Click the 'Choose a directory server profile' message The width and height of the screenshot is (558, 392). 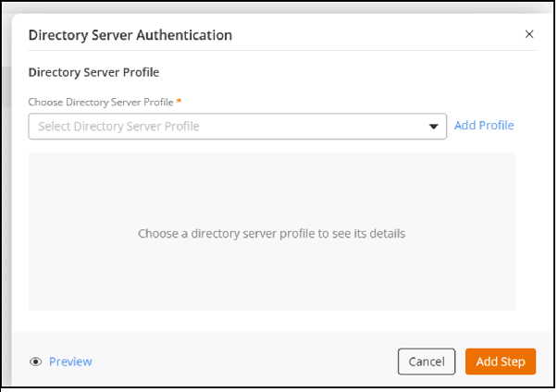pyautogui.click(x=271, y=234)
